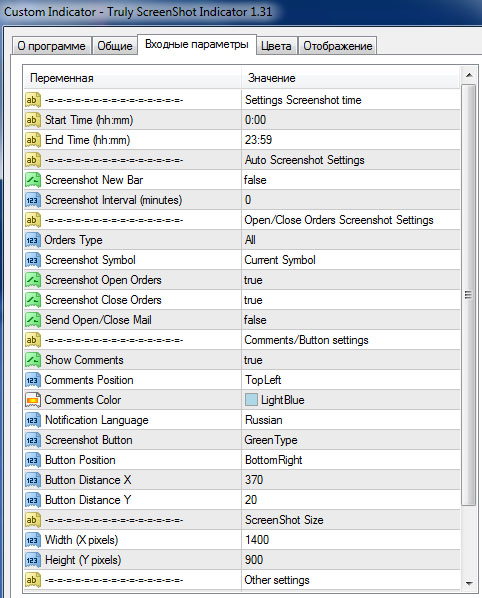482x598 pixels.
Task: Click the bool icon beside Show Comments
Action: [x=32, y=360]
